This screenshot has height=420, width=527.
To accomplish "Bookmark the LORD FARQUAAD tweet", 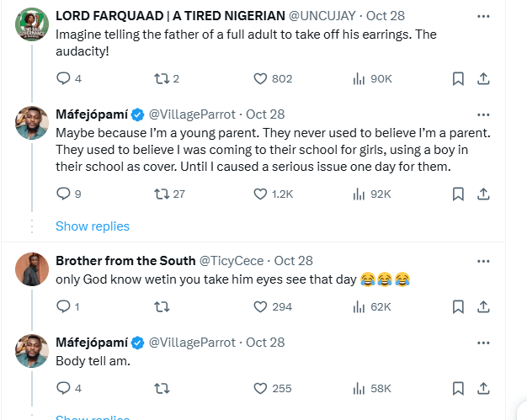I will [x=458, y=78].
